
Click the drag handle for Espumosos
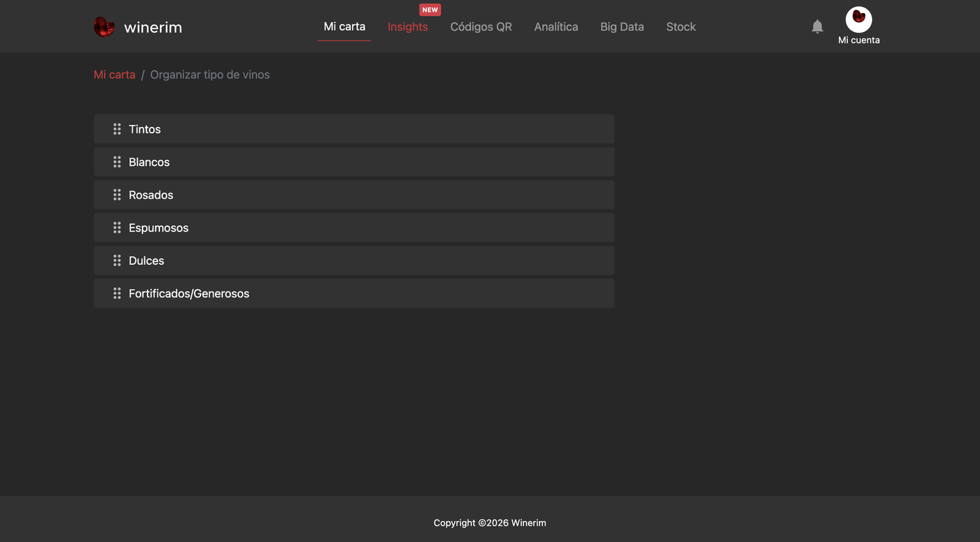[117, 228]
